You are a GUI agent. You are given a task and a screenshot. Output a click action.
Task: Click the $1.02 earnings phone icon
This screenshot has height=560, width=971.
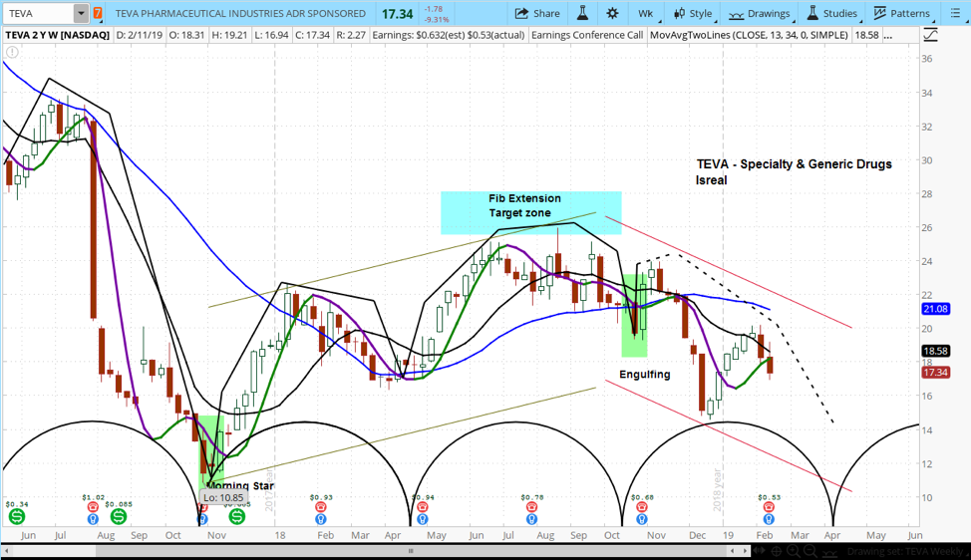pyautogui.click(x=93, y=507)
